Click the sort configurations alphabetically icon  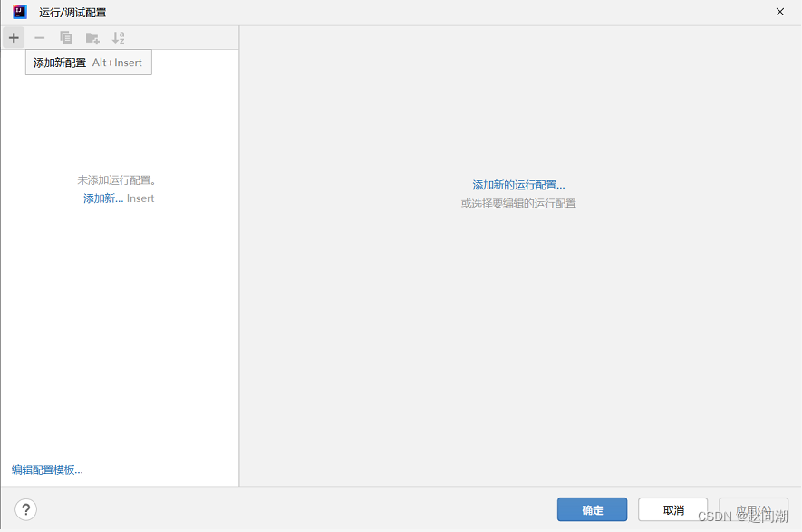118,37
